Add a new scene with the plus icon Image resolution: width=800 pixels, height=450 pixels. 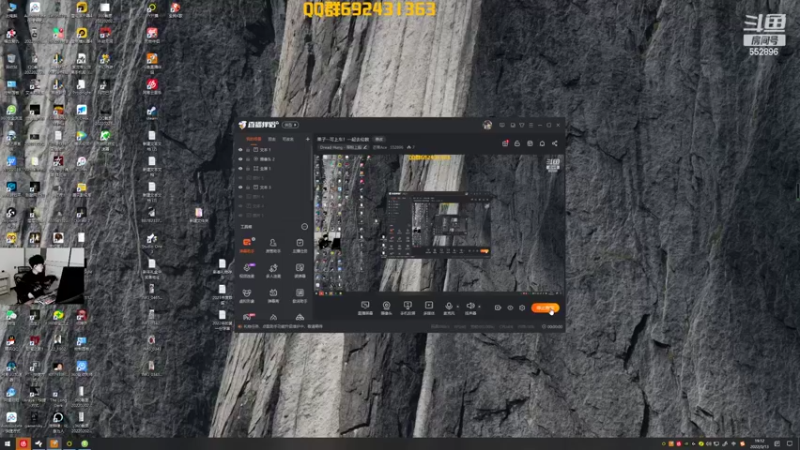[308, 139]
